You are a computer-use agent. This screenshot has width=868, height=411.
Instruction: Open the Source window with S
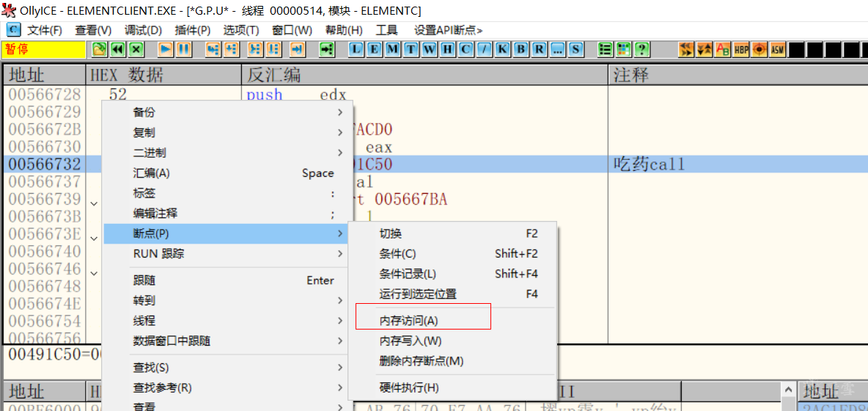[575, 49]
